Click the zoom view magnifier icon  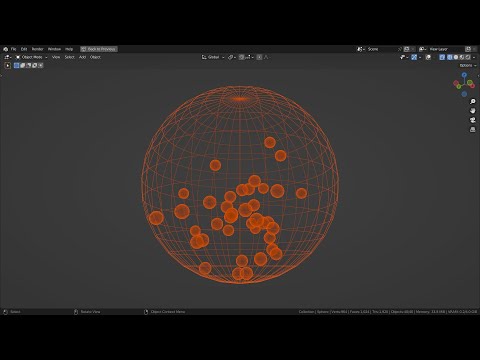click(x=472, y=101)
